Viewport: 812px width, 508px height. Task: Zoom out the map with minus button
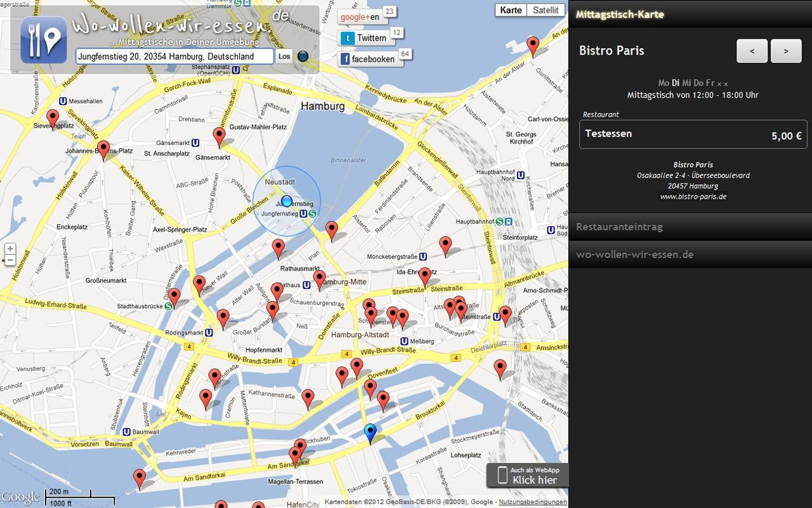[x=10, y=260]
